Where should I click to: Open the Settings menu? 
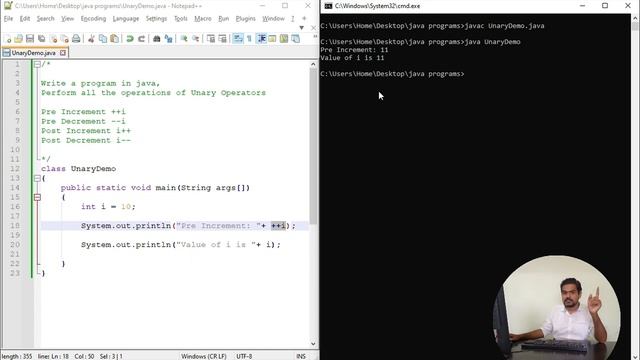click(x=156, y=19)
